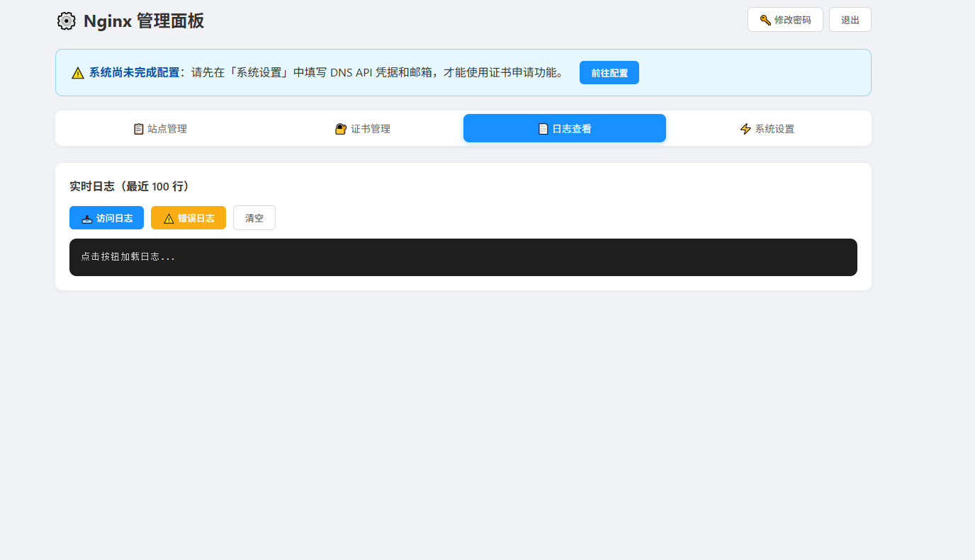Open the 修改密码 dialog

click(785, 20)
